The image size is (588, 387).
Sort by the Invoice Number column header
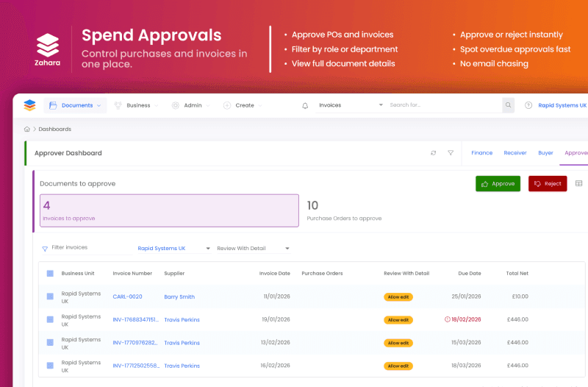(132, 273)
